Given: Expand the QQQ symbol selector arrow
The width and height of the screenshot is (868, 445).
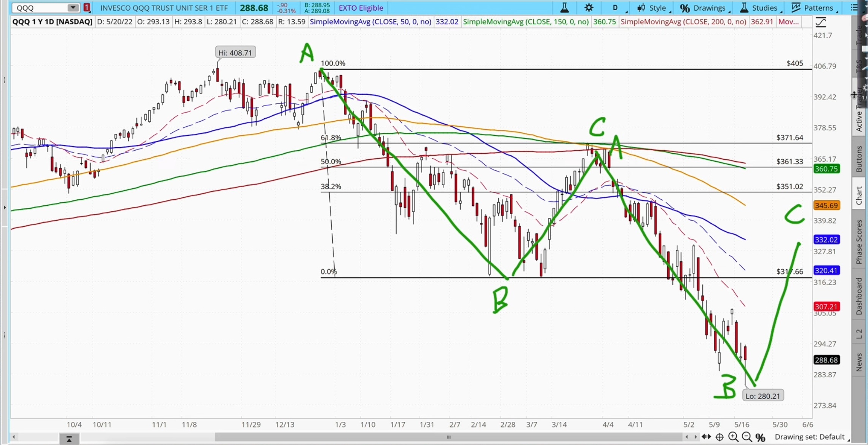Looking at the screenshot, I should 73,8.
